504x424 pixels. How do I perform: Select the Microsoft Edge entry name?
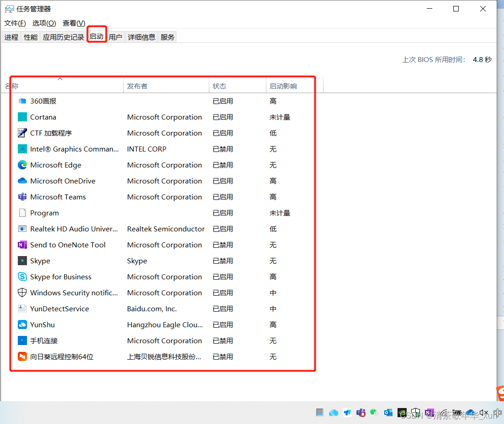click(56, 165)
